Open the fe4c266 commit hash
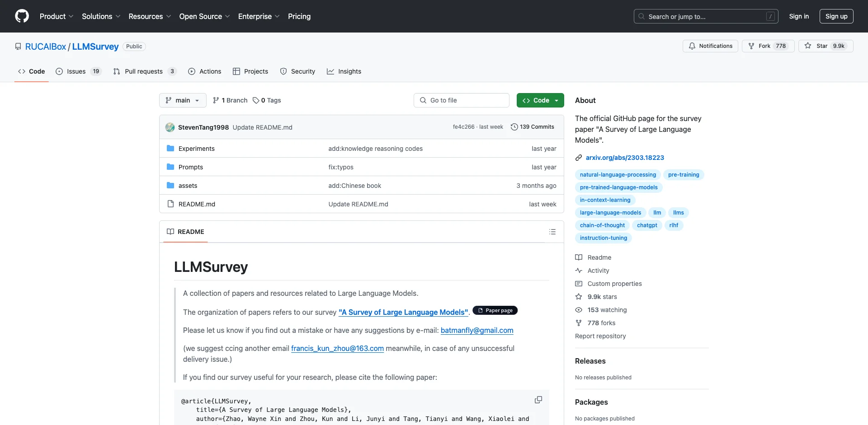Image resolution: width=868 pixels, height=425 pixels. click(x=463, y=127)
